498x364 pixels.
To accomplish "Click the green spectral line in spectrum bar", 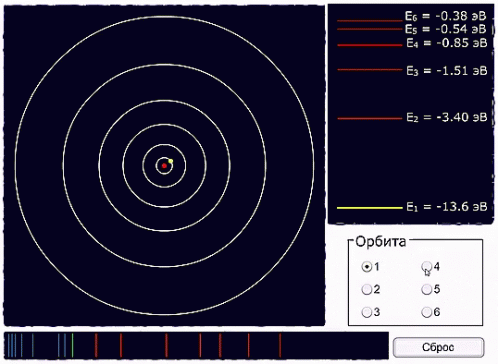I will point(73,345).
